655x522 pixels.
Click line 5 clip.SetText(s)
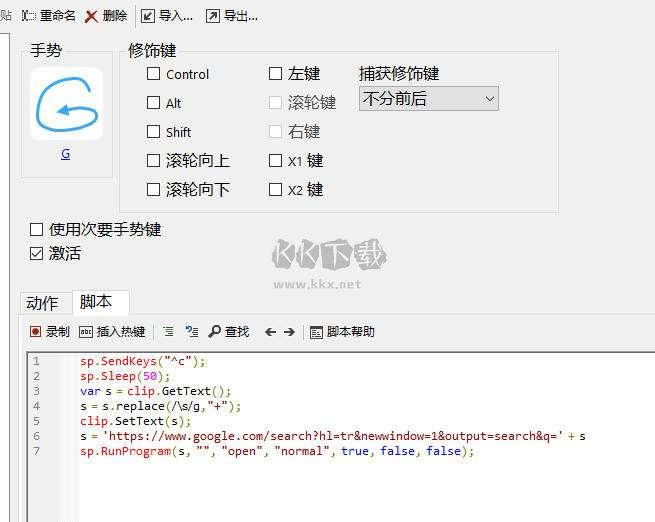tap(135, 421)
